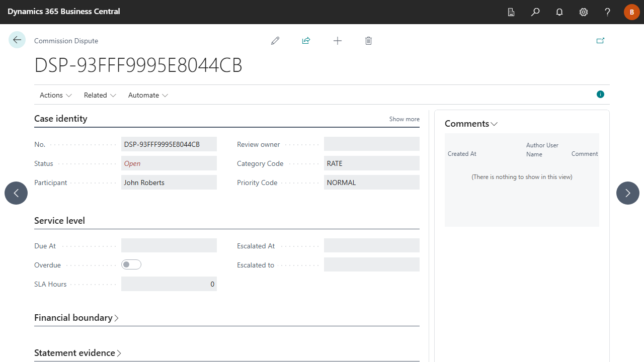Click the back arrow button
Viewport: 644px width, 362px height.
point(17,40)
